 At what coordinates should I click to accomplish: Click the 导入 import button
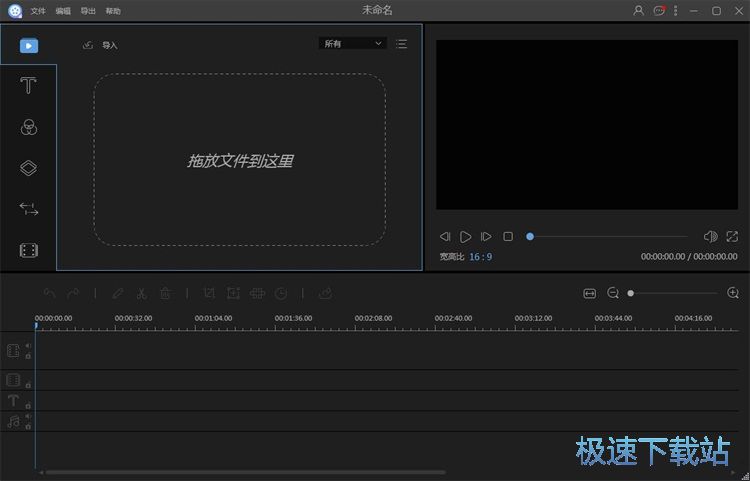(x=100, y=45)
